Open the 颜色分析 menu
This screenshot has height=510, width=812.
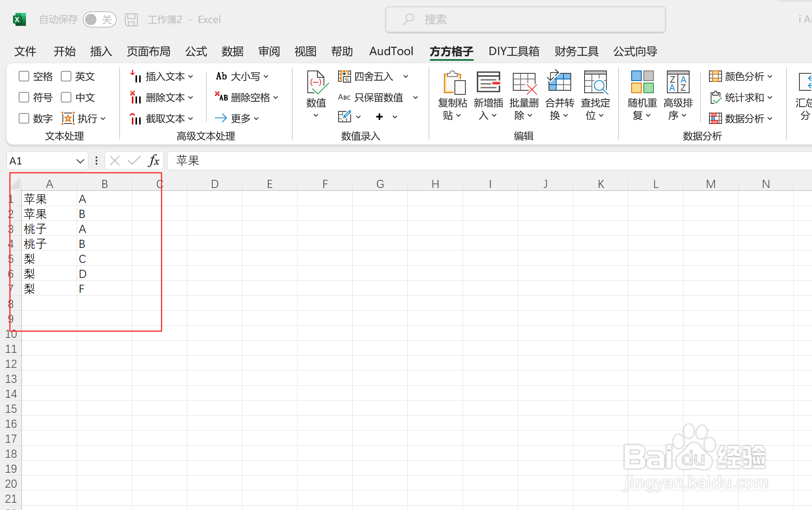[x=741, y=76]
